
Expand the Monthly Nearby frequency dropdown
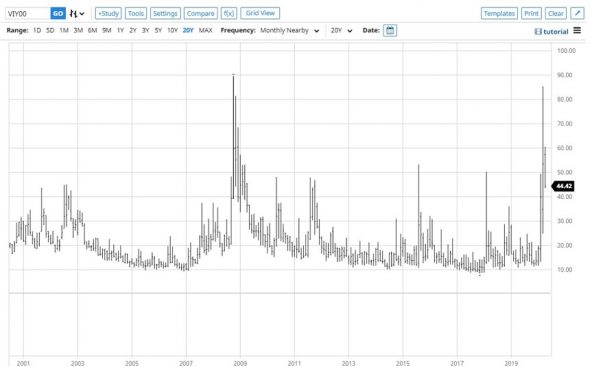point(290,30)
